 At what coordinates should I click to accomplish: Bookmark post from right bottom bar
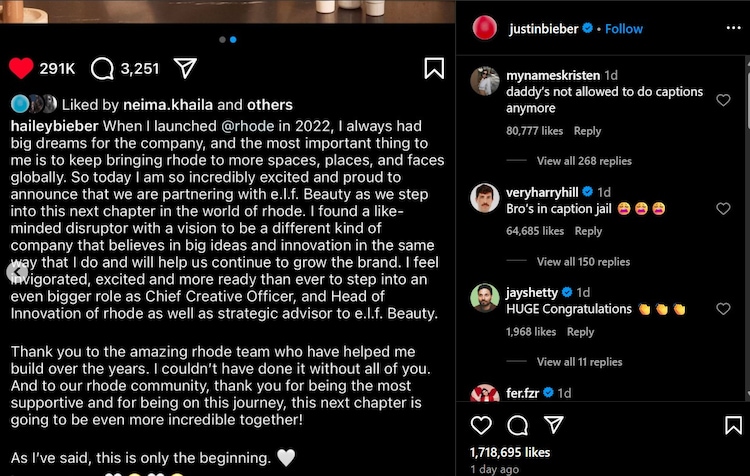pyautogui.click(x=733, y=425)
